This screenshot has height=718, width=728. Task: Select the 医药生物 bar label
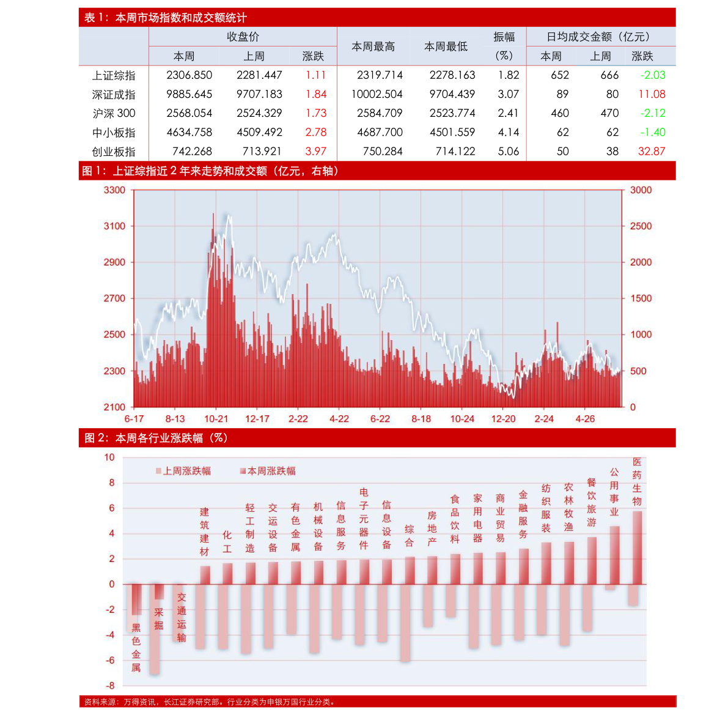click(637, 482)
